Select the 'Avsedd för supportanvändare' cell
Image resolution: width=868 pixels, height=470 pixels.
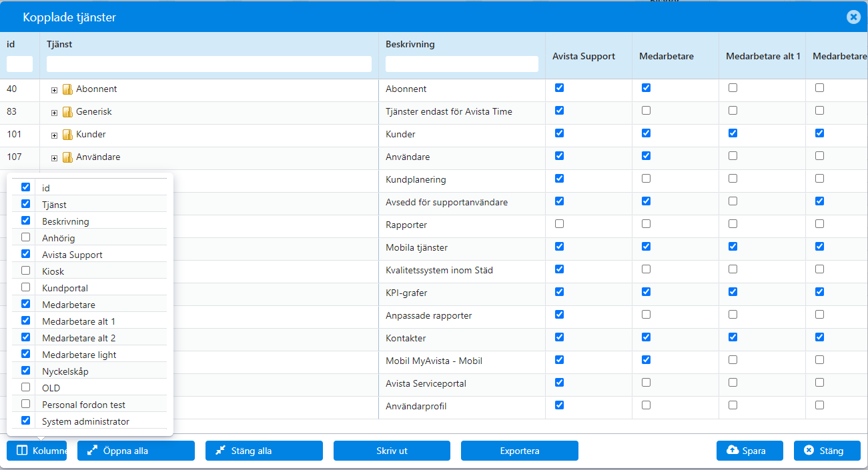pyautogui.click(x=462, y=203)
